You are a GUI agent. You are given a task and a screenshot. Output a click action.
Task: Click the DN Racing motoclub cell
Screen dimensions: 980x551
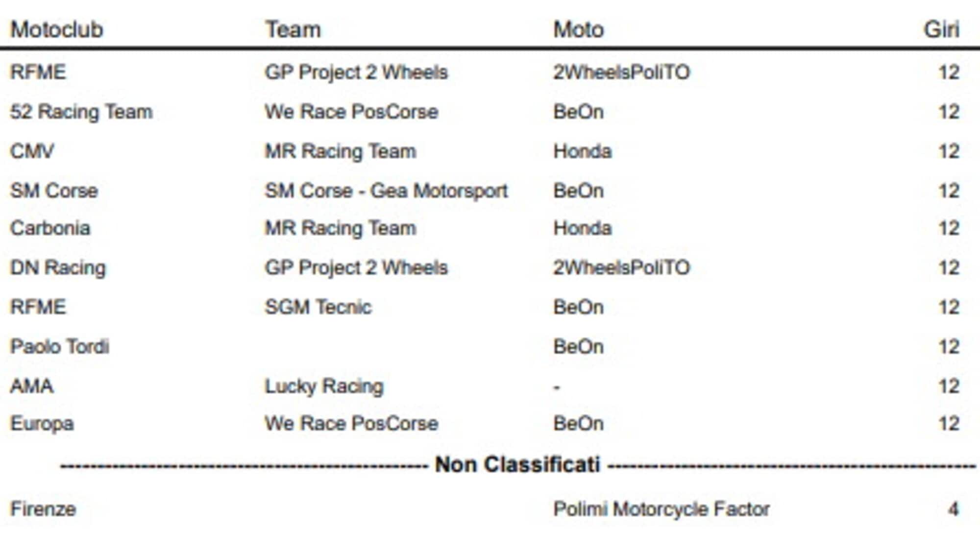(58, 268)
